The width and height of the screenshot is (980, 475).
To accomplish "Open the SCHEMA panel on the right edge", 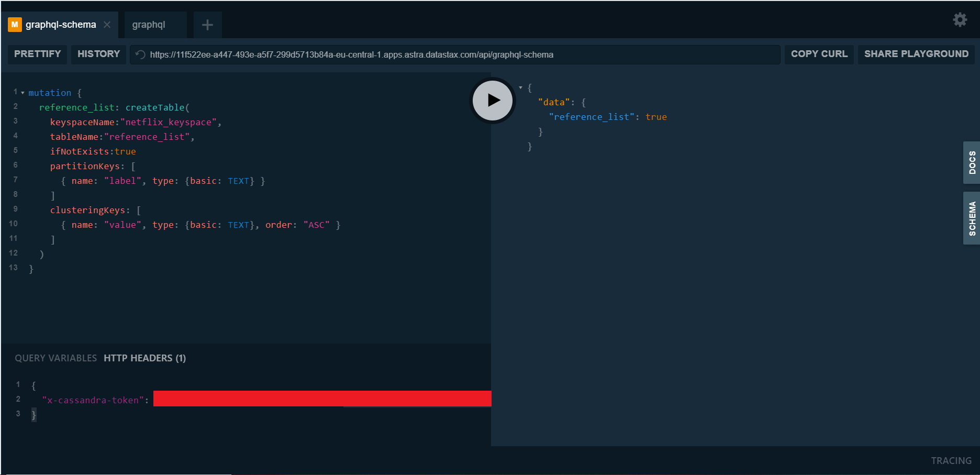I will (972, 218).
